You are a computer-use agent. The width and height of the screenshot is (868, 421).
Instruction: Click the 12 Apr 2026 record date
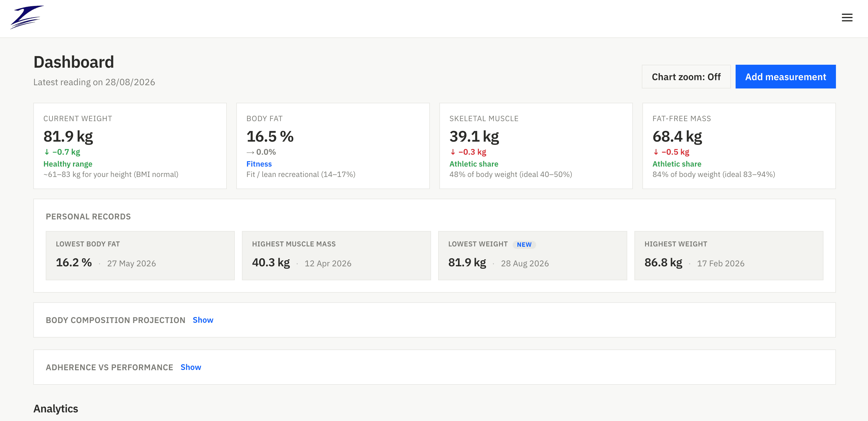[x=328, y=263]
